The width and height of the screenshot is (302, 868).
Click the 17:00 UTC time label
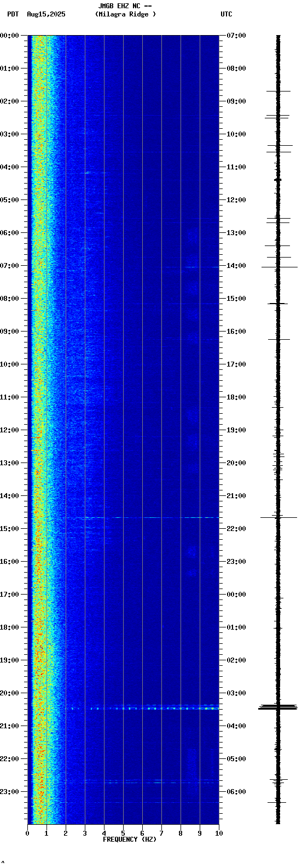pos(236,364)
